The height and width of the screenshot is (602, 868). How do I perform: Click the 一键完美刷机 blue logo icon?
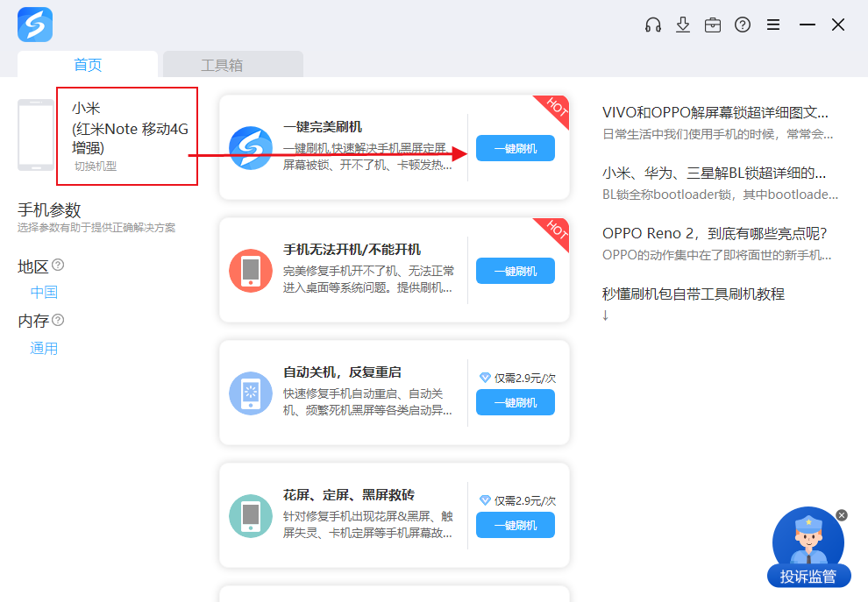pos(251,148)
